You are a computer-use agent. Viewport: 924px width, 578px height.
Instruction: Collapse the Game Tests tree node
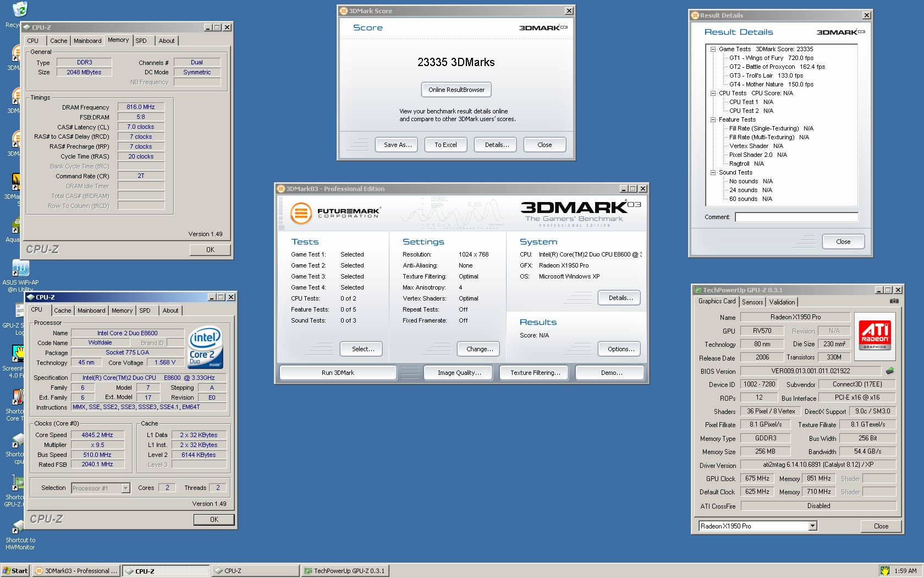713,49
